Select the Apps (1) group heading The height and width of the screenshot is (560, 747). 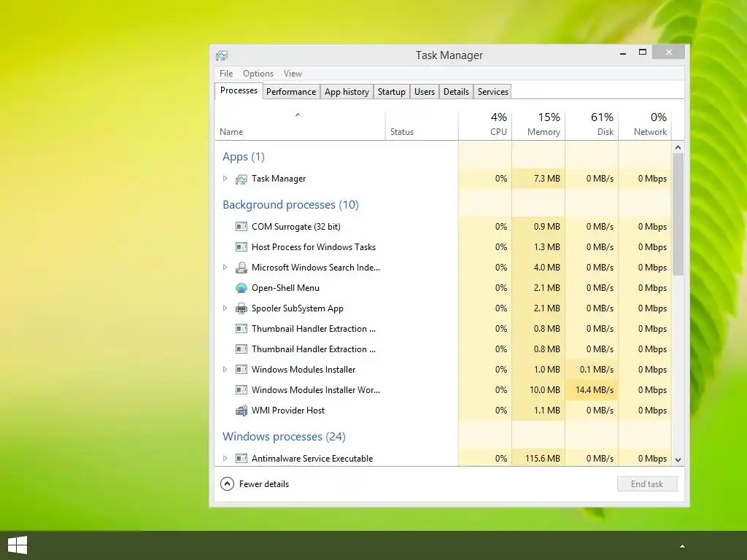click(x=244, y=157)
